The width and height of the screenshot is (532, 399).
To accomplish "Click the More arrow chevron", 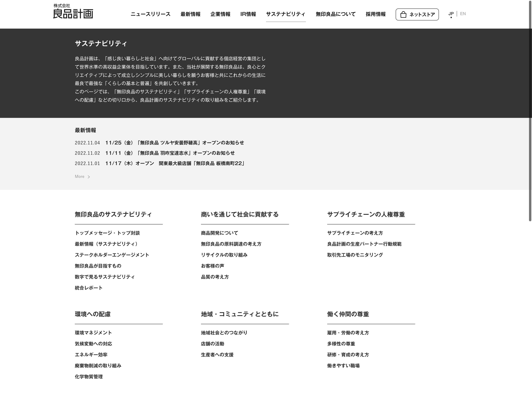I will coord(89,177).
